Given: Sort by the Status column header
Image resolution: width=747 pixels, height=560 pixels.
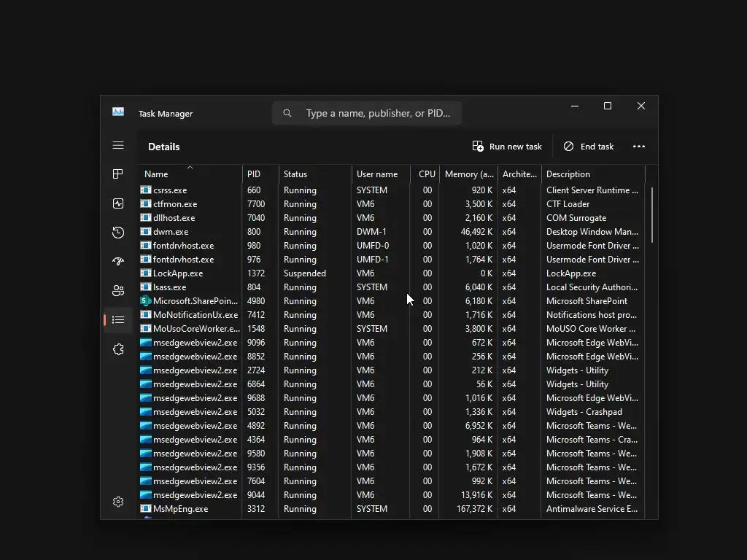Looking at the screenshot, I should [295, 174].
